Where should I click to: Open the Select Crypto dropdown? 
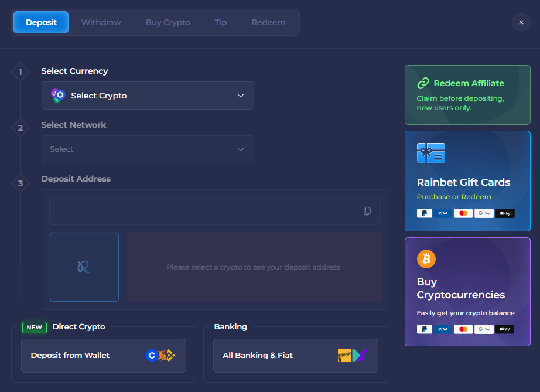(x=147, y=96)
